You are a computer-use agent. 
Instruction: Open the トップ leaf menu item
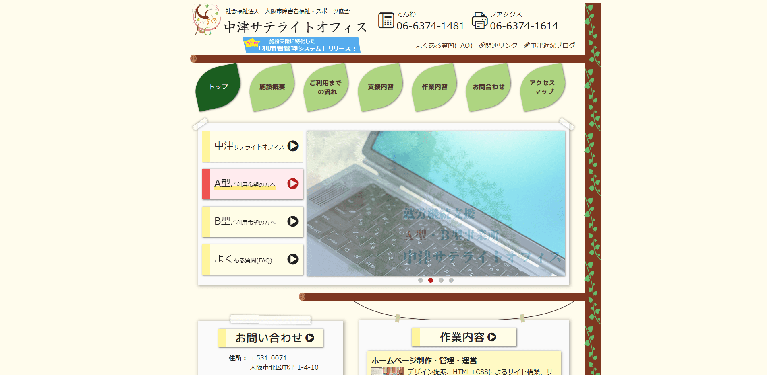218,87
